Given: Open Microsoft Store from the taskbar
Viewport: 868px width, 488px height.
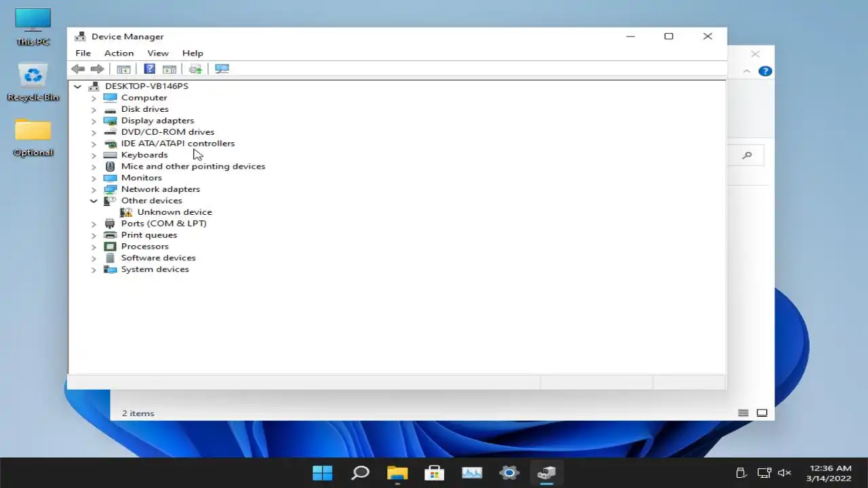Looking at the screenshot, I should [x=434, y=472].
